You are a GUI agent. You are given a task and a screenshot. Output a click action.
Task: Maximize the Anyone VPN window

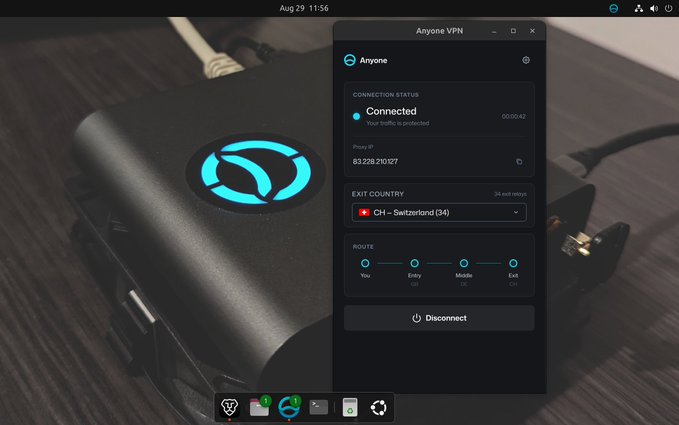(x=513, y=31)
